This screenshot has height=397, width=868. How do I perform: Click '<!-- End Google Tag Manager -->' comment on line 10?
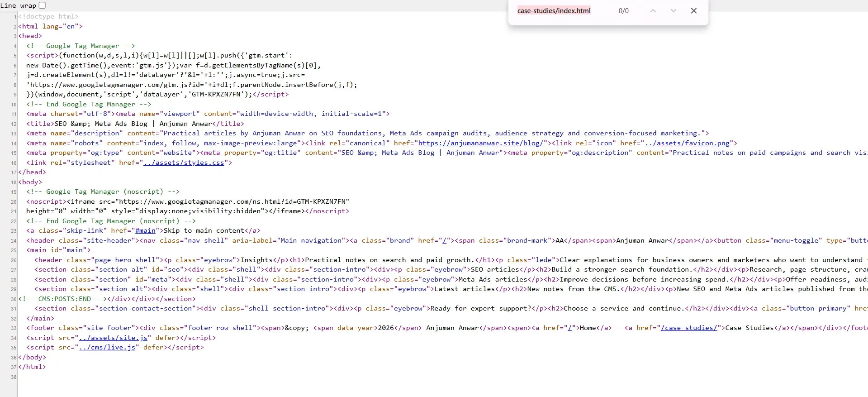tap(89, 104)
